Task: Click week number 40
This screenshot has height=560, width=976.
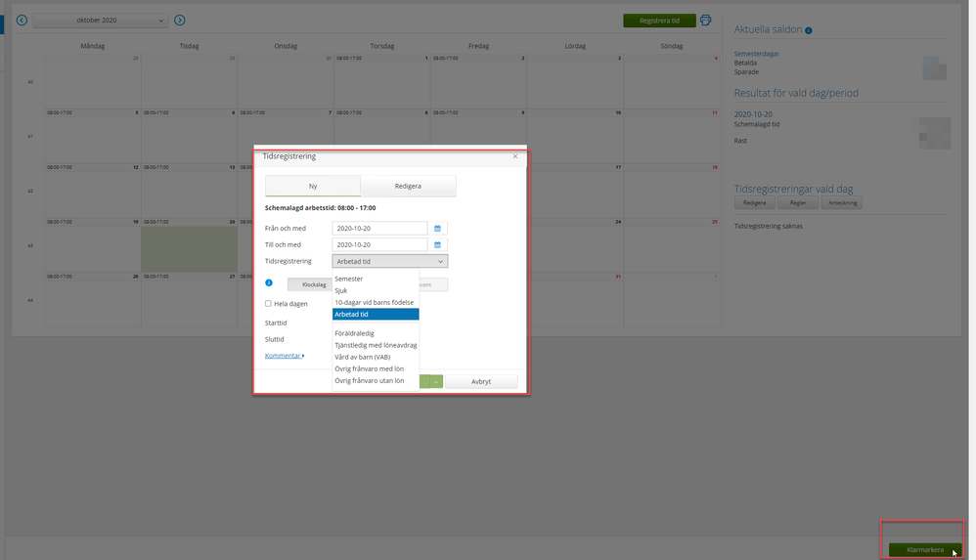Action: (x=30, y=82)
